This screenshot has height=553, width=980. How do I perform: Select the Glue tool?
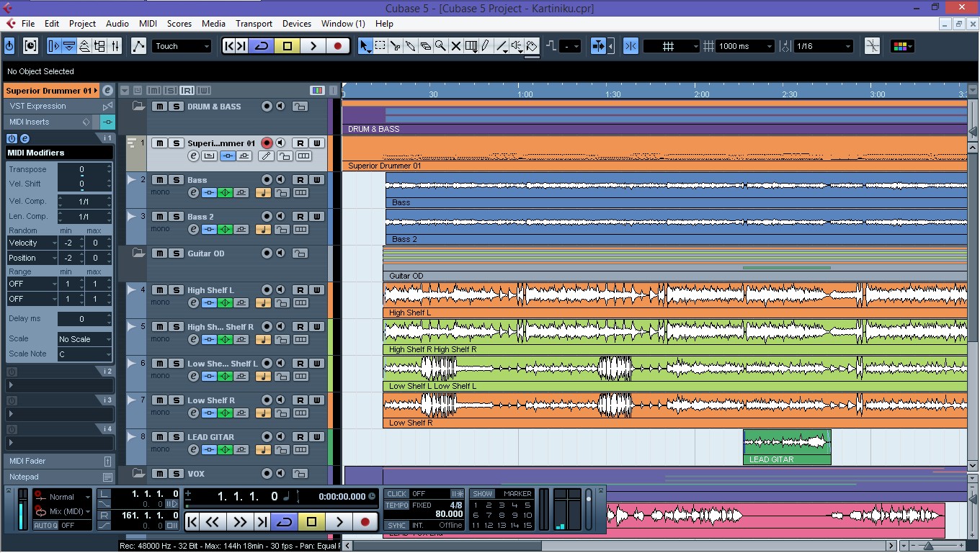(410, 46)
